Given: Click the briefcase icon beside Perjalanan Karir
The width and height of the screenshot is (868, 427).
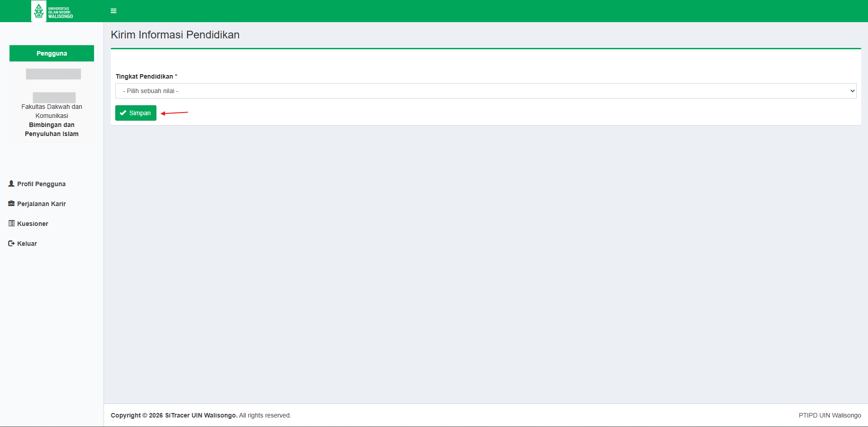Looking at the screenshot, I should click(11, 203).
